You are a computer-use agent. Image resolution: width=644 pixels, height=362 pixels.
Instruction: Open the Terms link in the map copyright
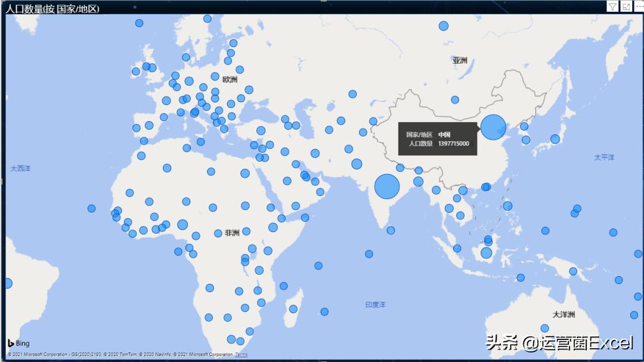pyautogui.click(x=241, y=355)
